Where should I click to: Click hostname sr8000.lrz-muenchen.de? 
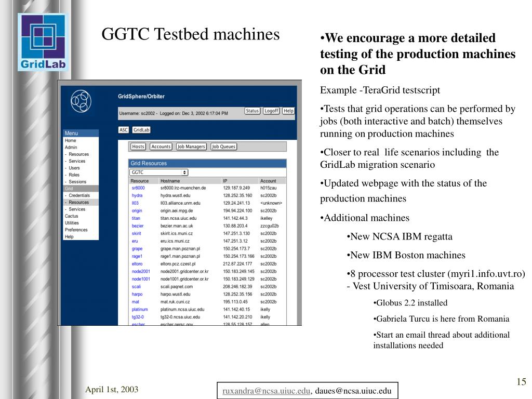coord(183,188)
